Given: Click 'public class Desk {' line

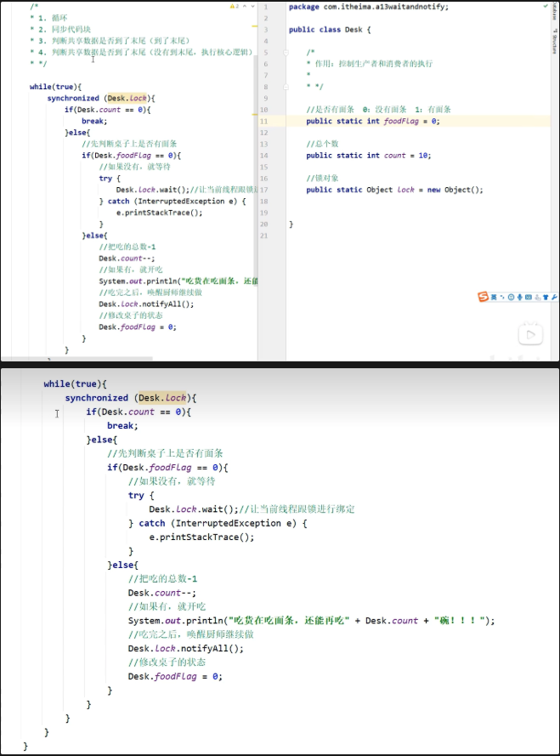Looking at the screenshot, I should [330, 30].
